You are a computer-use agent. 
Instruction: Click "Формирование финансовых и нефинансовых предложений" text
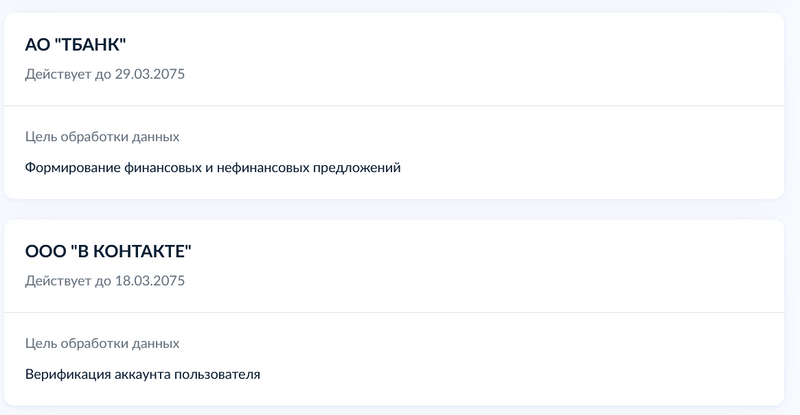pyautogui.click(x=213, y=167)
